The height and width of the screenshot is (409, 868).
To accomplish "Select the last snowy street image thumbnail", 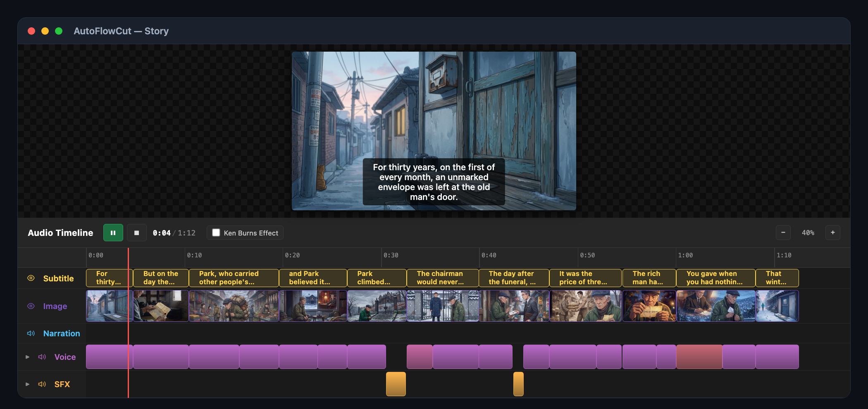I will pos(777,306).
